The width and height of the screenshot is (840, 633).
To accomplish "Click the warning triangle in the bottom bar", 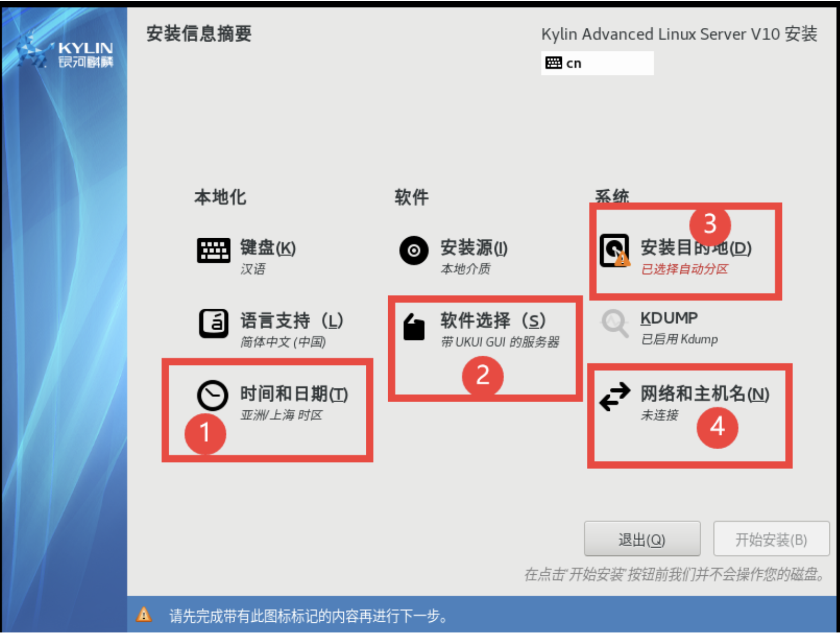I will tap(144, 615).
